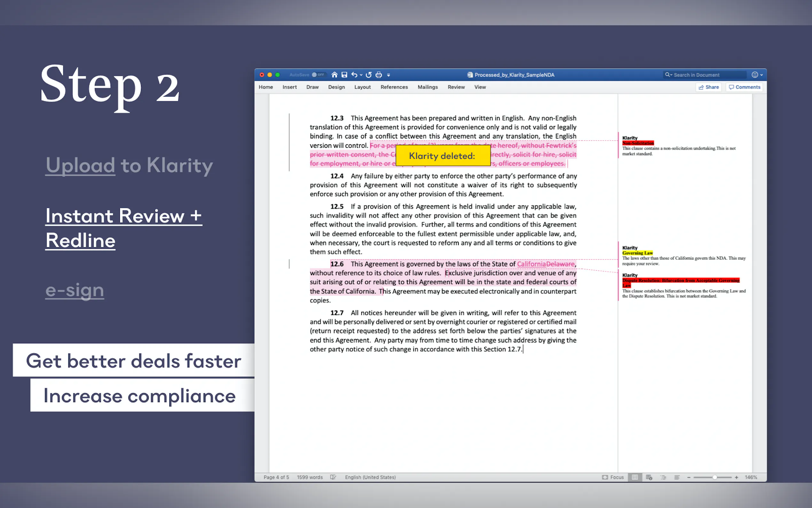
Task: Click the Share button
Action: (709, 87)
